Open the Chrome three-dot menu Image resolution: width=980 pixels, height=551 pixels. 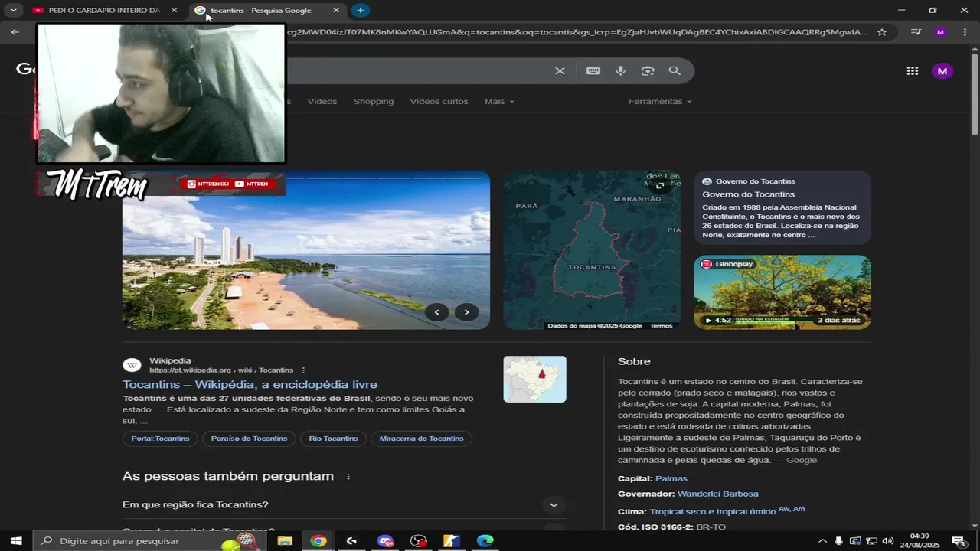click(964, 32)
